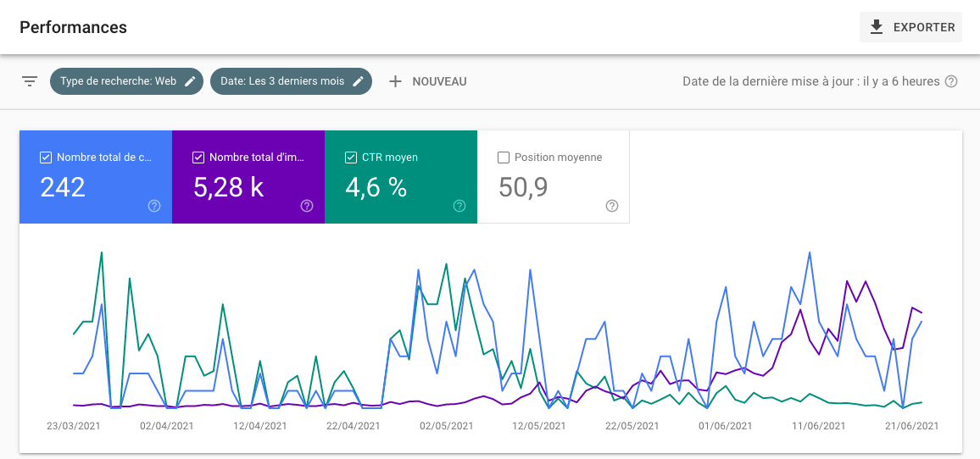Screen dimensions: 980x459
Task: Click the 12/05/2021 axis date label
Action: pos(539,426)
